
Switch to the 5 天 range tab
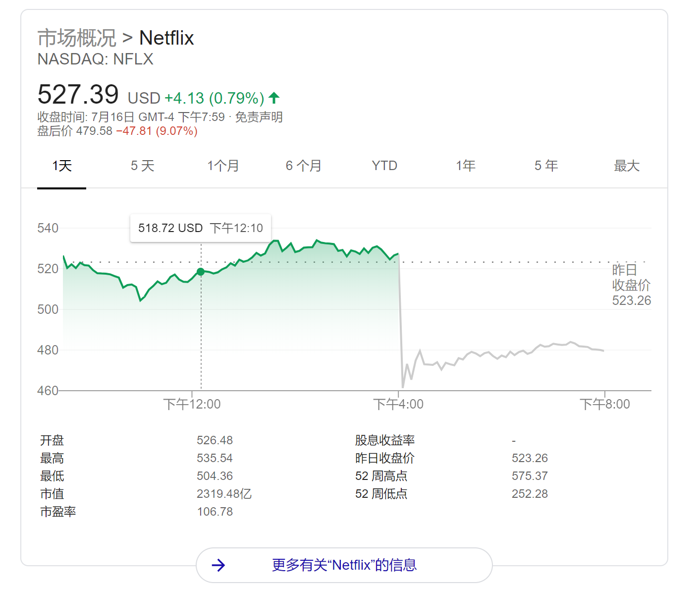click(143, 166)
